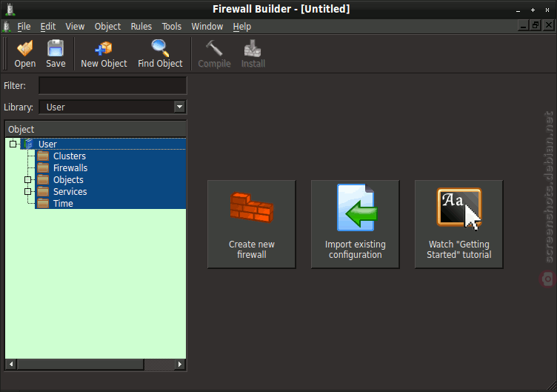Image resolution: width=557 pixels, height=392 pixels.
Task: Launch the Find Object magnifier tool
Action: pyautogui.click(x=160, y=53)
